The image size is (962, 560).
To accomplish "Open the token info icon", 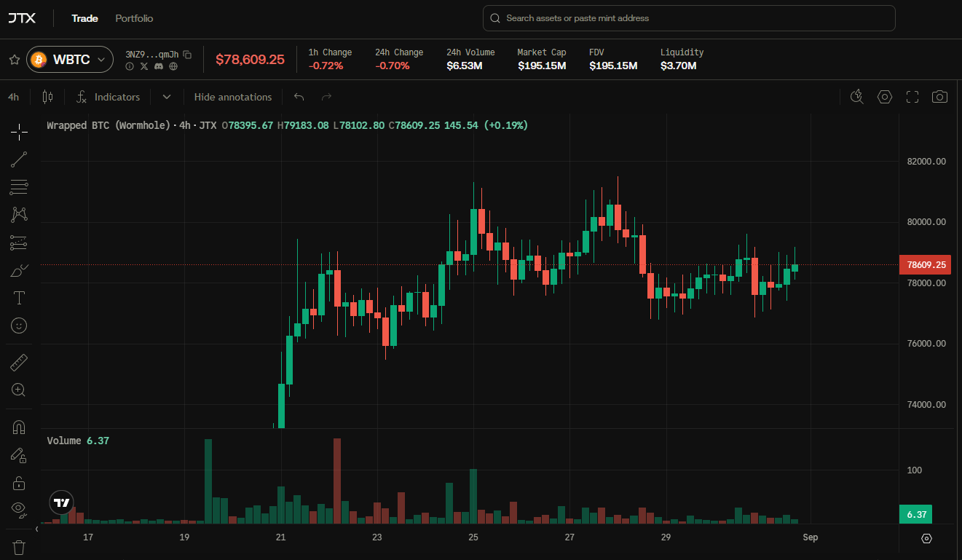I will [x=130, y=66].
